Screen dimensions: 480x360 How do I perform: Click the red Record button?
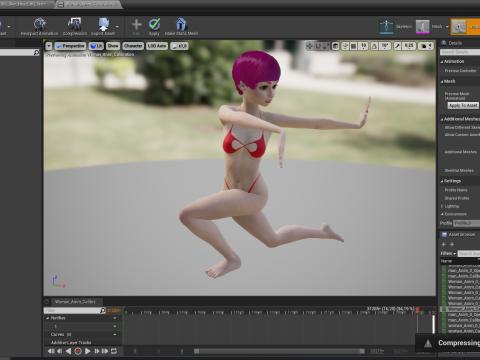click(x=78, y=351)
